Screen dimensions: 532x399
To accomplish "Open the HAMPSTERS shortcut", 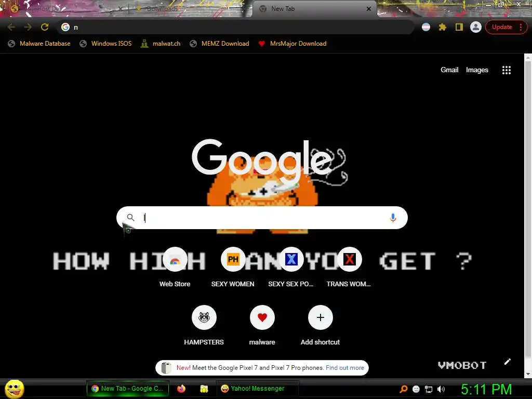I will pyautogui.click(x=204, y=326).
